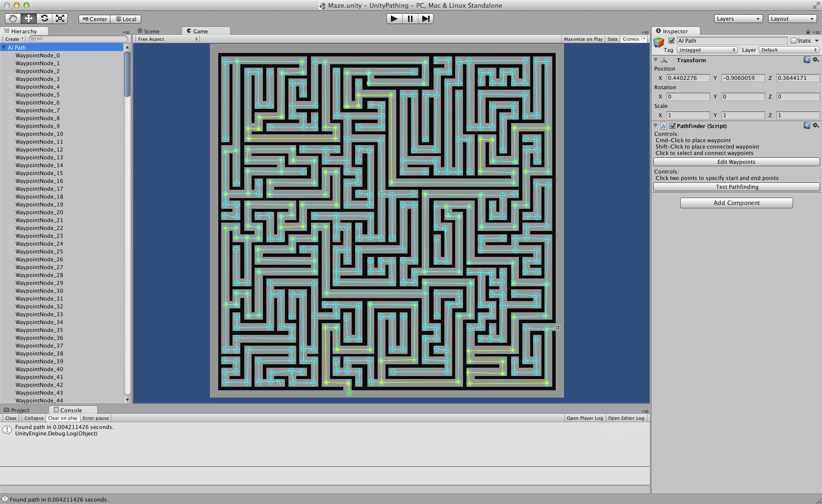822x504 pixels.
Task: Click the Add Component button
Action: (736, 203)
